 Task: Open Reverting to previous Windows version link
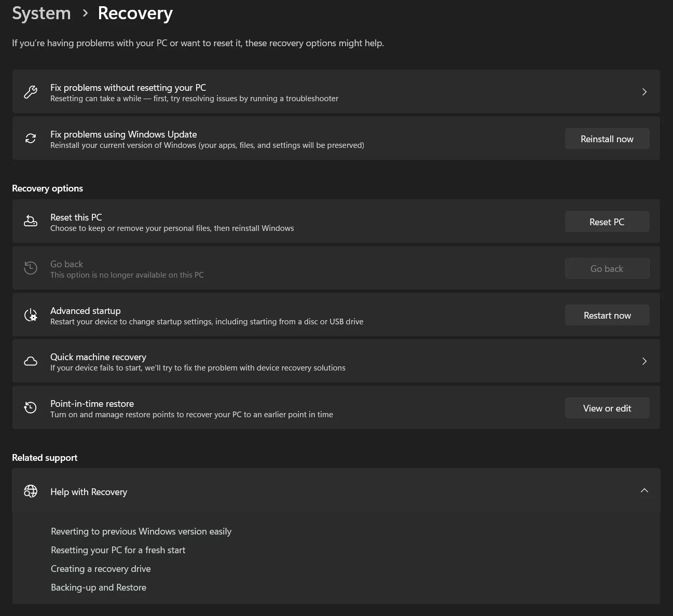click(141, 531)
